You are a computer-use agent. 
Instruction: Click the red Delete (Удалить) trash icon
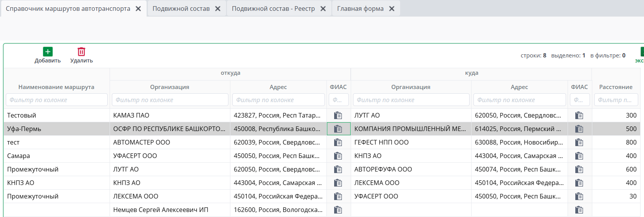81,52
